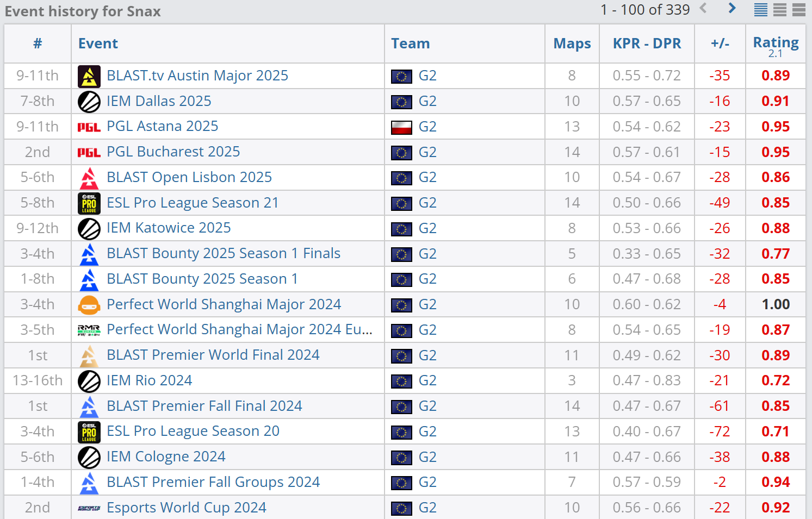
Task: Click '1 - 100 of 339' pagination text
Action: [645, 9]
